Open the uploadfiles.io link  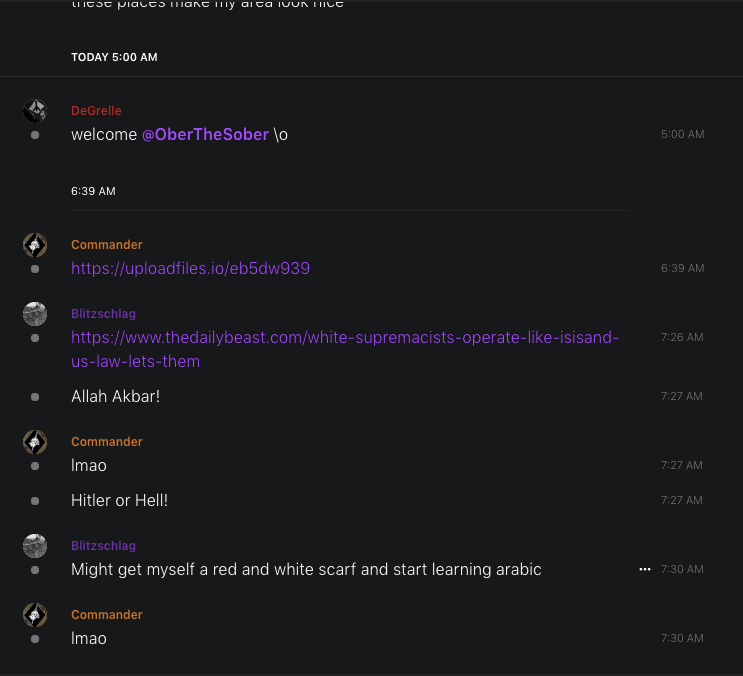(190, 268)
